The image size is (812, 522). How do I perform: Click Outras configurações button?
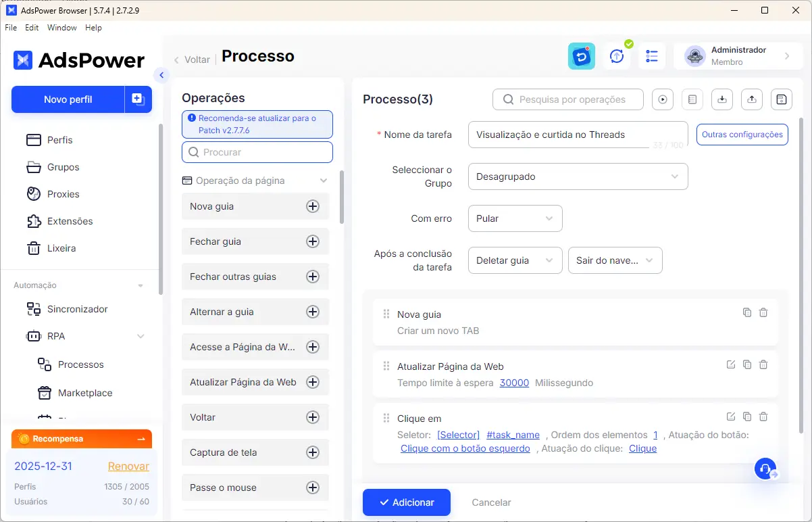pyautogui.click(x=742, y=135)
